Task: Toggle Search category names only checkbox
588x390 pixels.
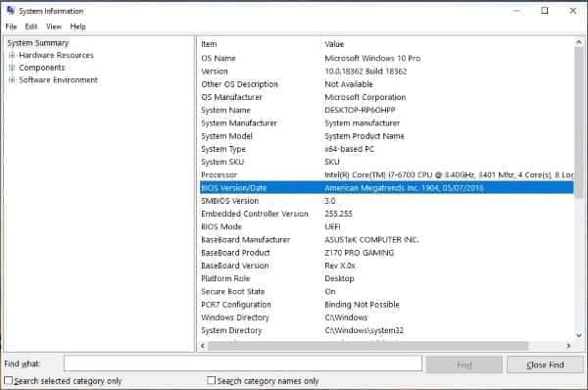Action: (x=211, y=380)
